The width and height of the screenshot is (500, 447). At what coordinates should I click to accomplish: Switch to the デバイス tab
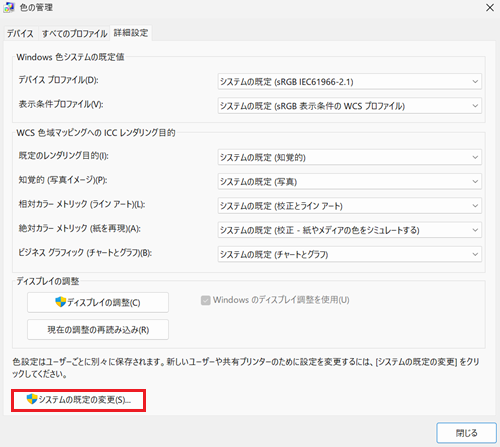(20, 33)
